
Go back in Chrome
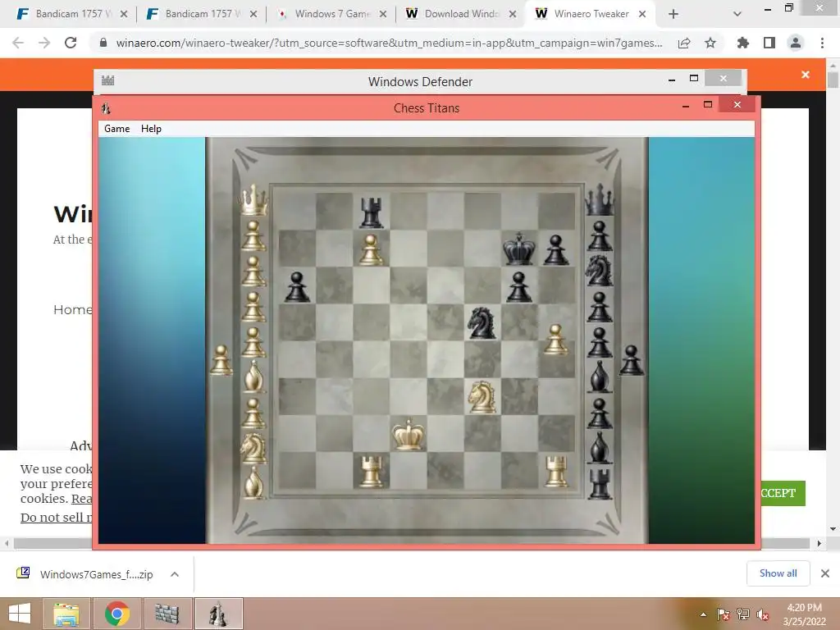(x=18, y=43)
